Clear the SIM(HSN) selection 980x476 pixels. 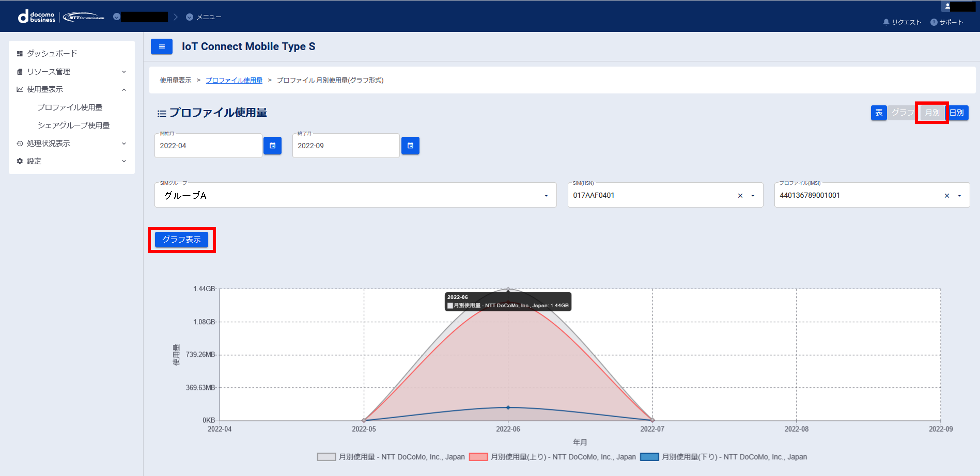tap(740, 196)
